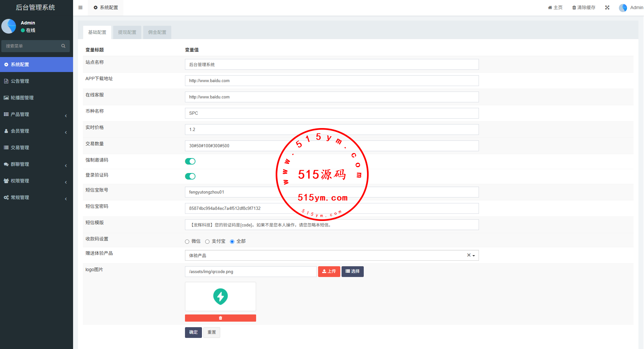The width and height of the screenshot is (644, 349).
Task: Click into the 实时价格 input field
Action: pos(331,129)
